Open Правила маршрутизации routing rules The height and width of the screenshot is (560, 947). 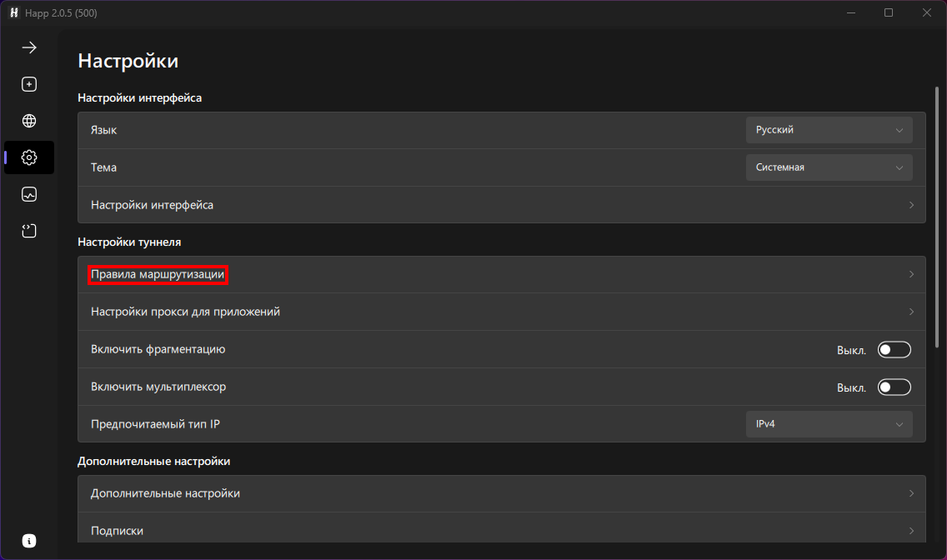tap(158, 274)
